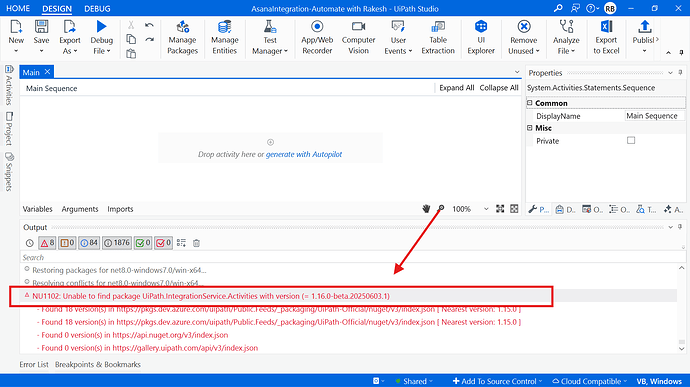The width and height of the screenshot is (690, 387).
Task: Open the Imports panel tab
Action: pos(120,209)
